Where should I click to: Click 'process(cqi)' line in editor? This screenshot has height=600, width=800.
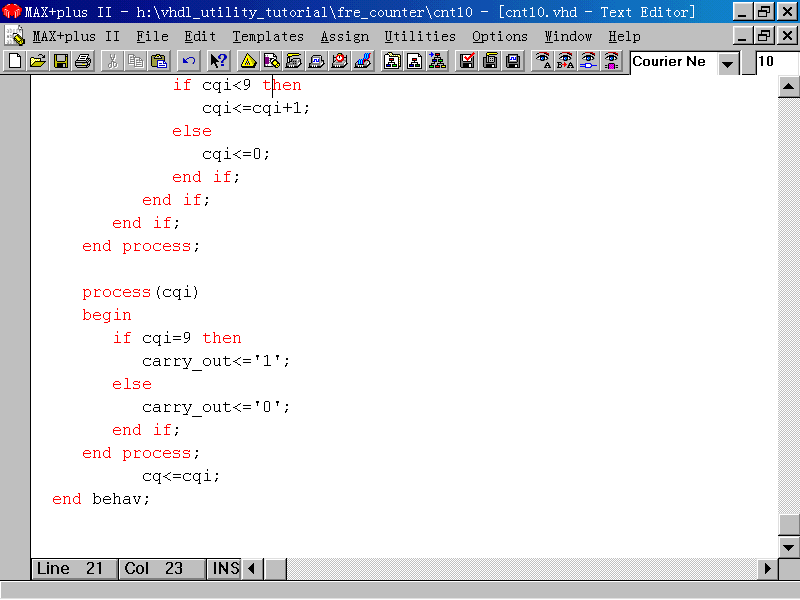point(140,292)
